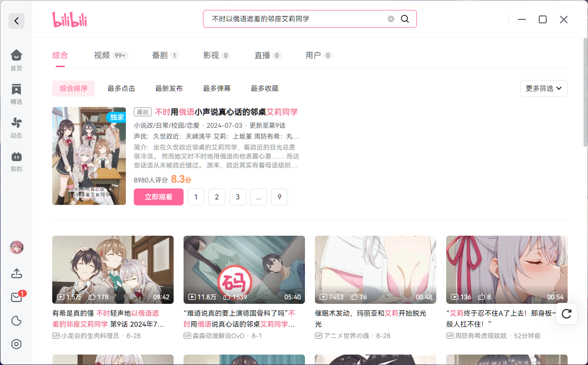Click the 8.3分 rating score
The height and width of the screenshot is (365, 588).
[181, 180]
